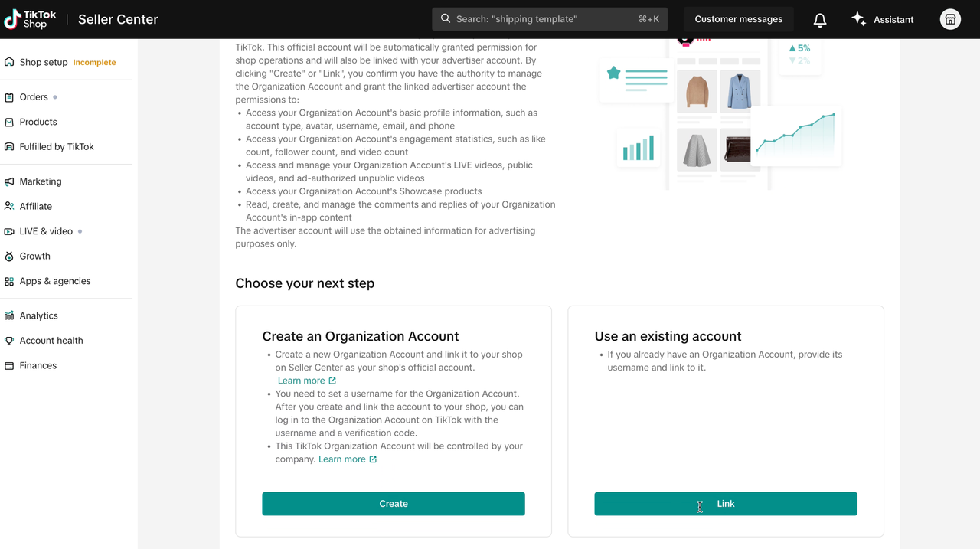This screenshot has height=549, width=980.
Task: Click the Account health trophy icon
Action: pyautogui.click(x=9, y=341)
